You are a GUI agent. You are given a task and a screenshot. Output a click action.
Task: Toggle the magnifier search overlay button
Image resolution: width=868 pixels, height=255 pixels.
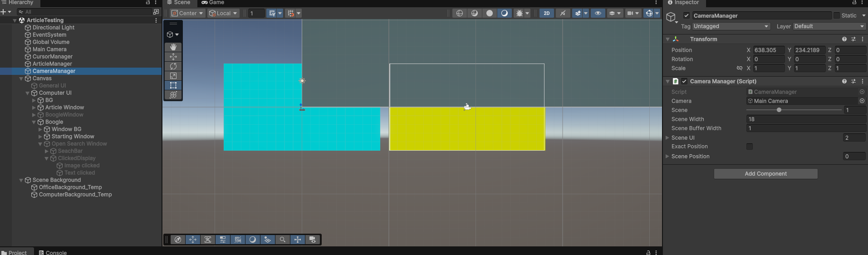(283, 240)
